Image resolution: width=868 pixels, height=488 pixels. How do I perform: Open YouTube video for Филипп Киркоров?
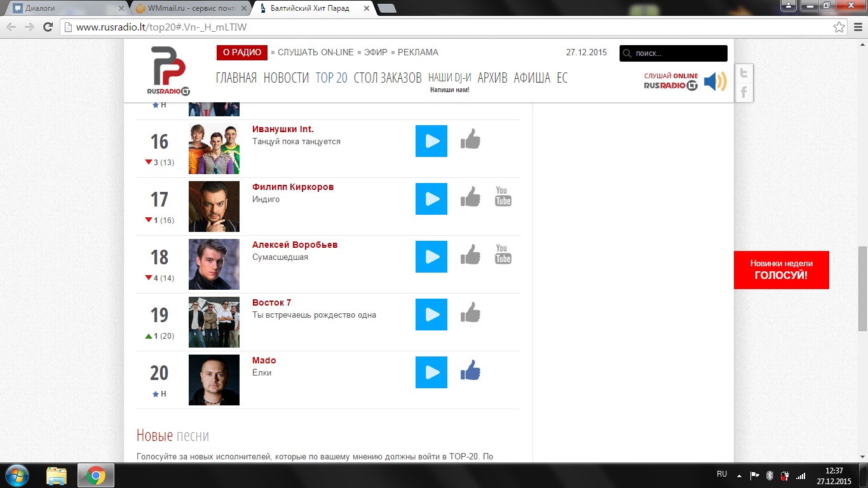tap(503, 196)
